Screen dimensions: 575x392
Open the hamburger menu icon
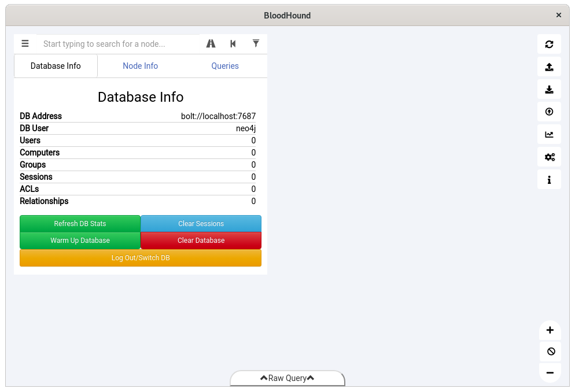tap(25, 43)
